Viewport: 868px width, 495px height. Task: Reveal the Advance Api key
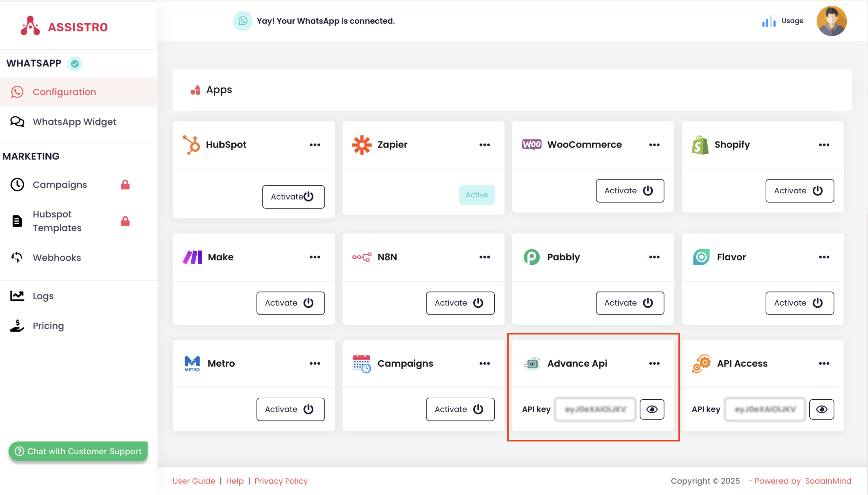[652, 409]
